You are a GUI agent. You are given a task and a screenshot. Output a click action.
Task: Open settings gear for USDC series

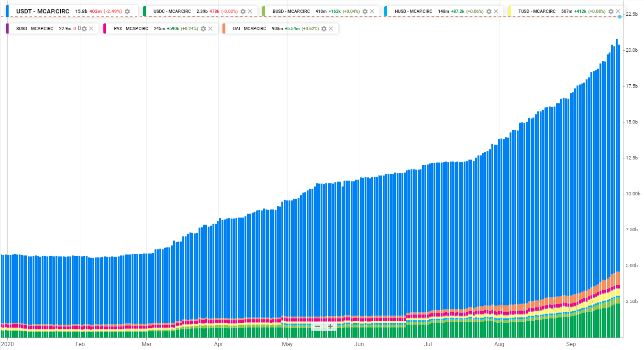click(x=243, y=11)
